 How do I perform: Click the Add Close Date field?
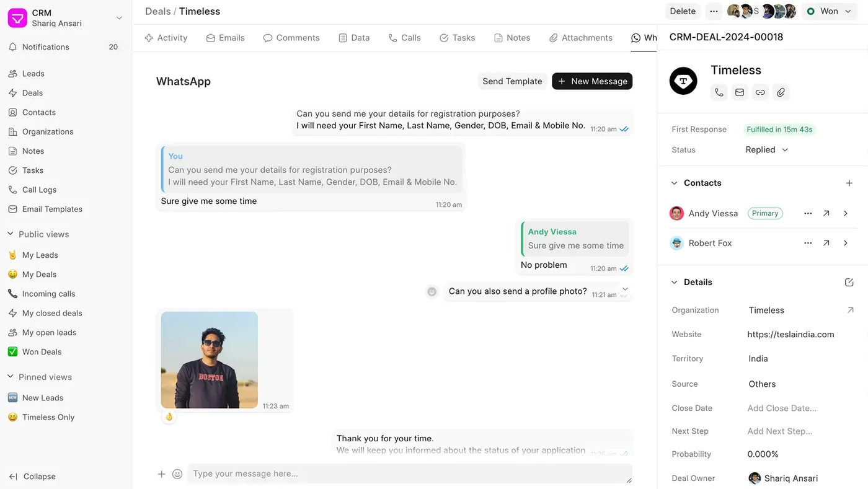pyautogui.click(x=782, y=408)
